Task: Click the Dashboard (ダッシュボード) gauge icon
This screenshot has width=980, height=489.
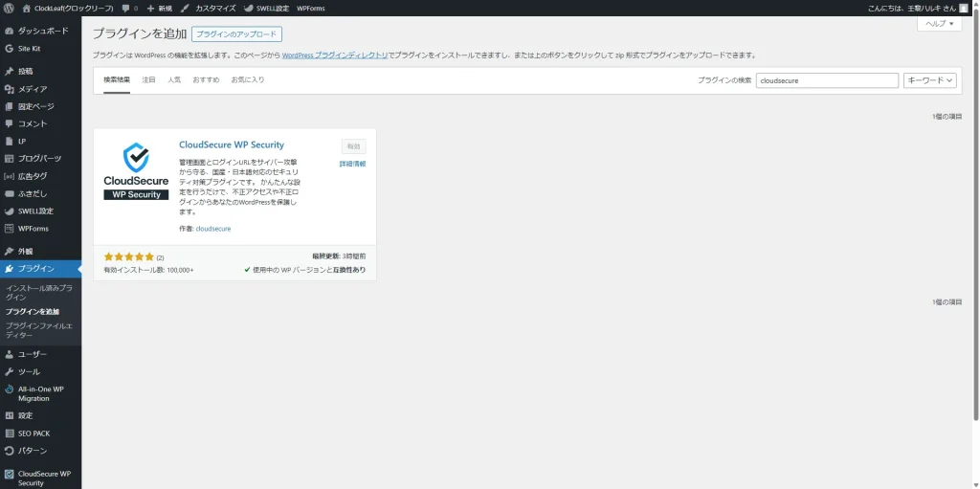Action: [x=10, y=31]
